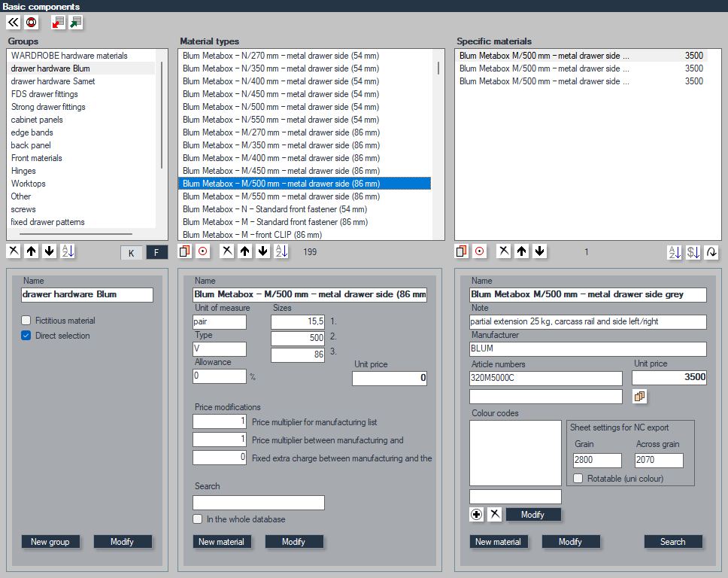Click the table icon with red arrow

click(x=58, y=23)
